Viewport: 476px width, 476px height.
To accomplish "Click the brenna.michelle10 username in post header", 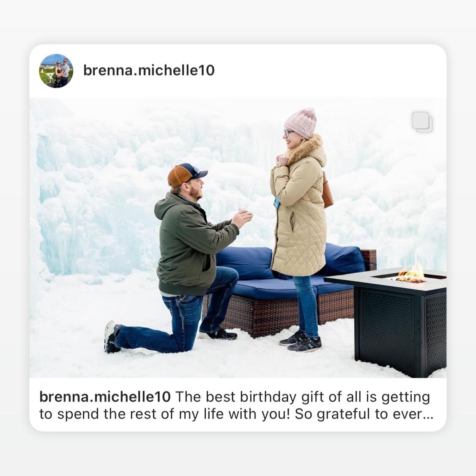I will click(x=149, y=71).
